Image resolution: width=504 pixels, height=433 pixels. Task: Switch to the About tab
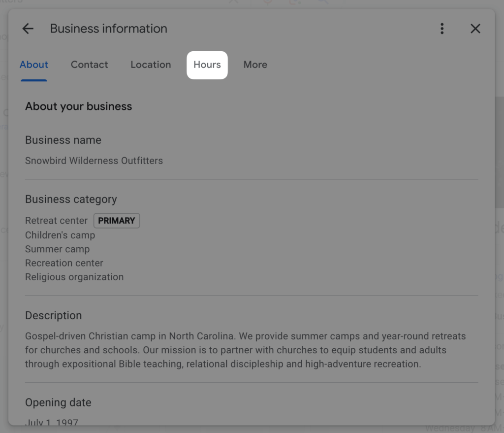click(x=34, y=65)
